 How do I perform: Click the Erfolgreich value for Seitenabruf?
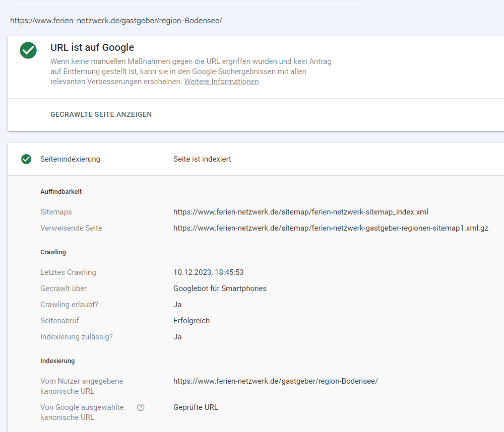192,321
